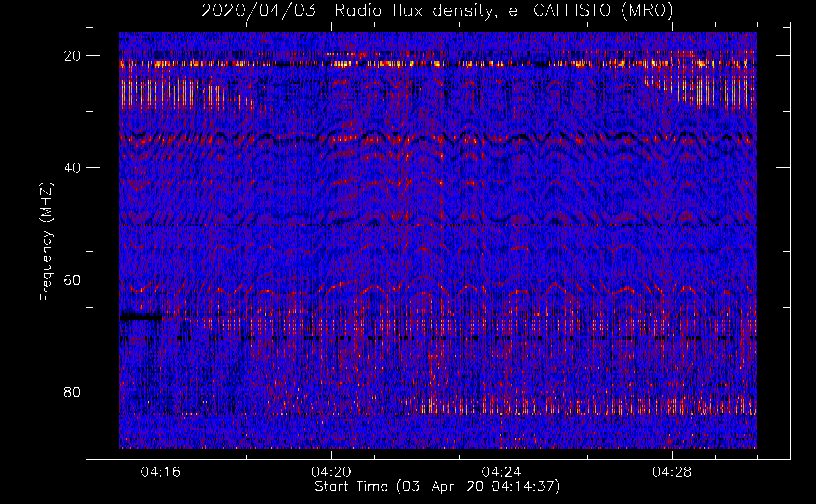Select the 'Frequency (MHZ)' y-axis label
Viewport: 816px width, 504px height.
pyautogui.click(x=46, y=242)
